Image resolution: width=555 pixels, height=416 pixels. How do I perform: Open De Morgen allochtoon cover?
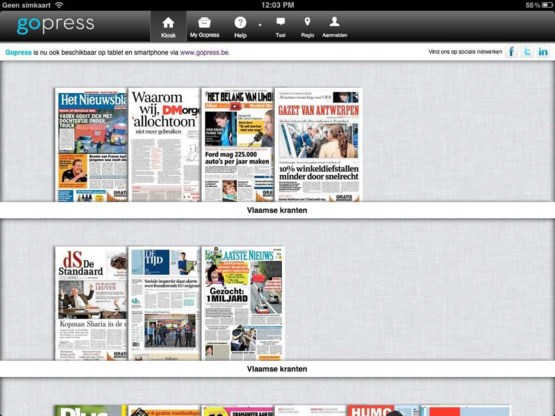165,145
